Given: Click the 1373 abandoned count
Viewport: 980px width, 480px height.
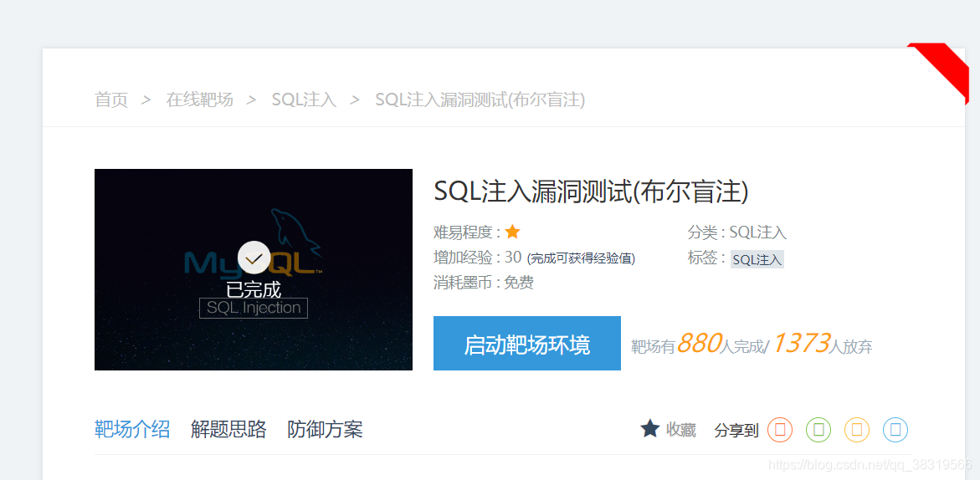Looking at the screenshot, I should pos(801,343).
